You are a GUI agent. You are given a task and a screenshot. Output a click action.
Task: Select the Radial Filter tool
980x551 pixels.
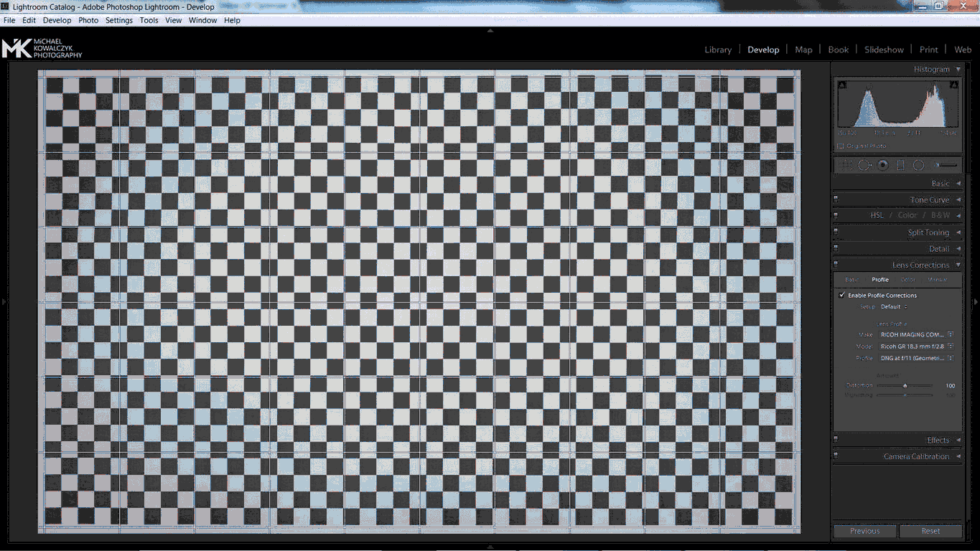918,165
